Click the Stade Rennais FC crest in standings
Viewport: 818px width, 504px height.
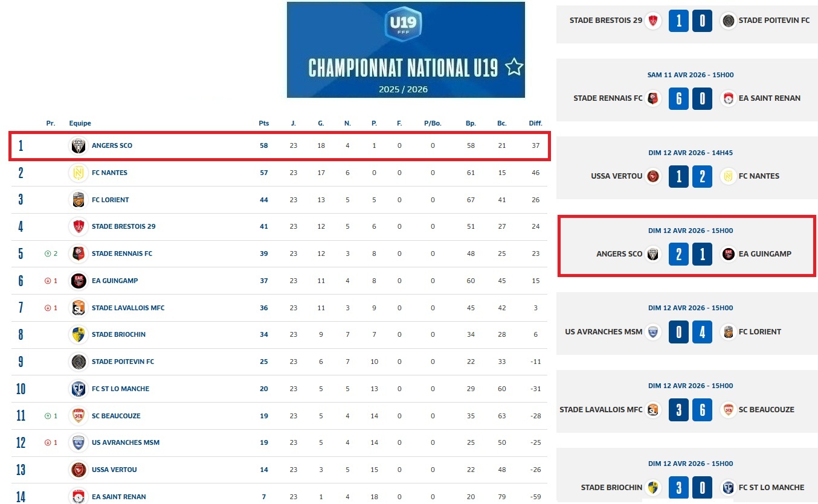78,254
